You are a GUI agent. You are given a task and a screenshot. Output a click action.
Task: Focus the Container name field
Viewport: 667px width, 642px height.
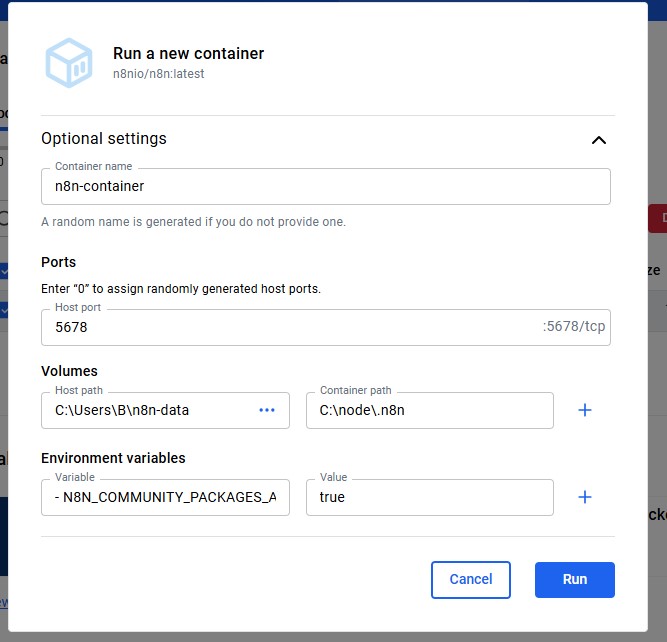click(x=325, y=186)
